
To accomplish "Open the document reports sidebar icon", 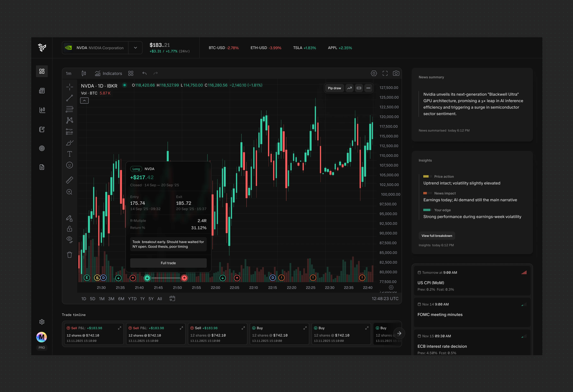I will [42, 167].
